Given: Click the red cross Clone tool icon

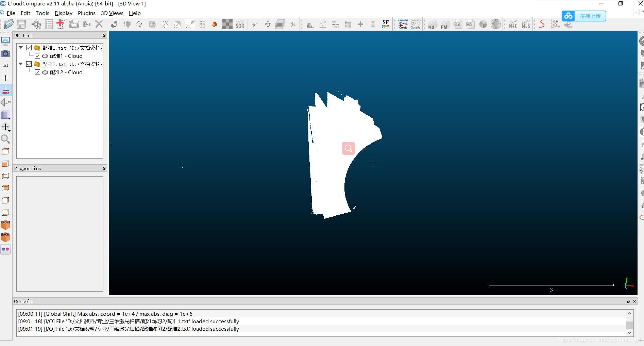Looking at the screenshot, I should point(61,24).
